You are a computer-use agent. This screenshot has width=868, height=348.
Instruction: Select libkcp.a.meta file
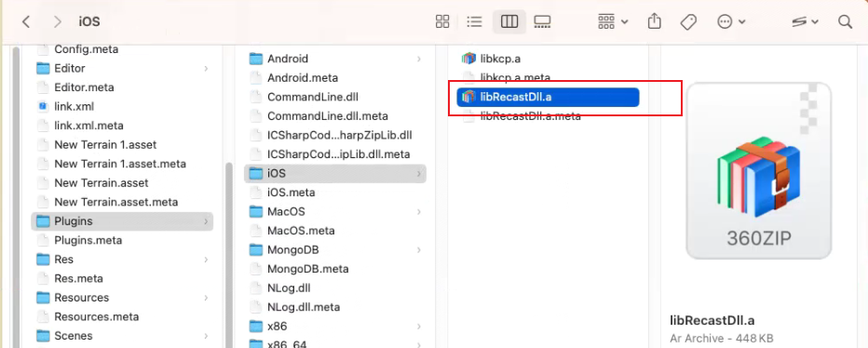pos(548,77)
